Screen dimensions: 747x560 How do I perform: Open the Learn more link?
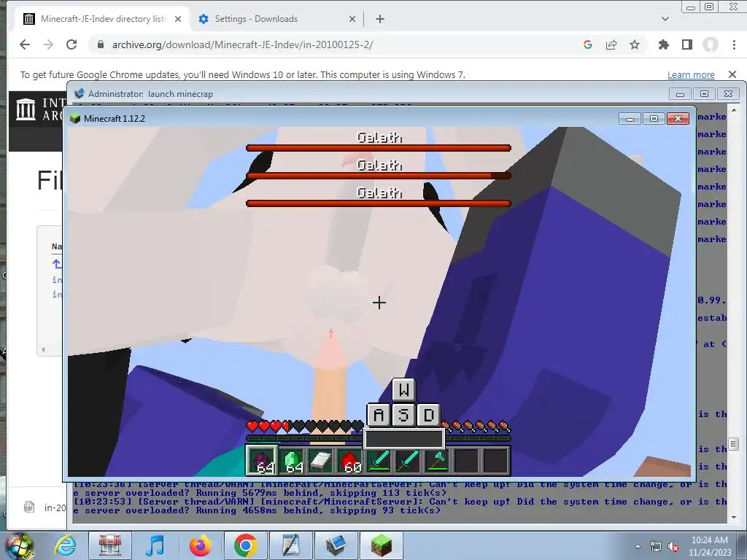pyautogui.click(x=691, y=75)
